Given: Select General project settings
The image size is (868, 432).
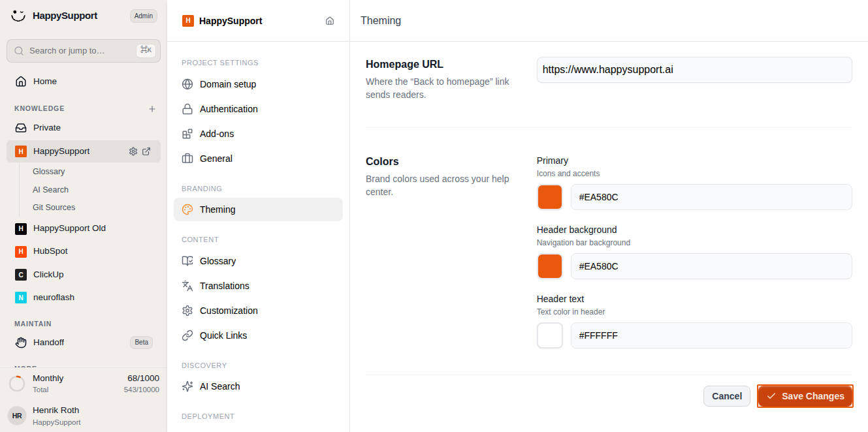Looking at the screenshot, I should coord(258,159).
